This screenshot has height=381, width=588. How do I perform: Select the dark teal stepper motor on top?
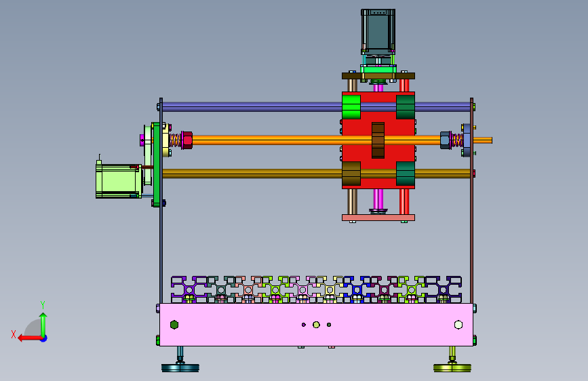(378, 32)
